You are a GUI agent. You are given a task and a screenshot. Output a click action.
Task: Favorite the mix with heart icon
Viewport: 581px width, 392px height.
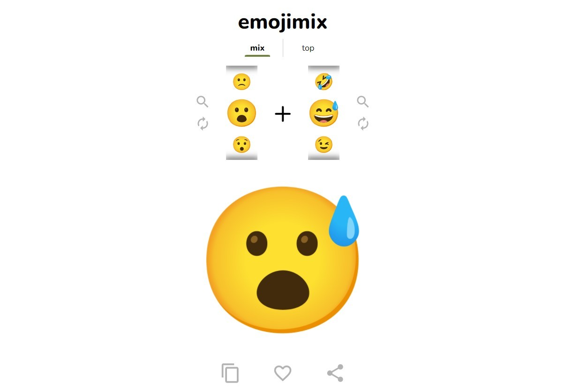pyautogui.click(x=283, y=373)
